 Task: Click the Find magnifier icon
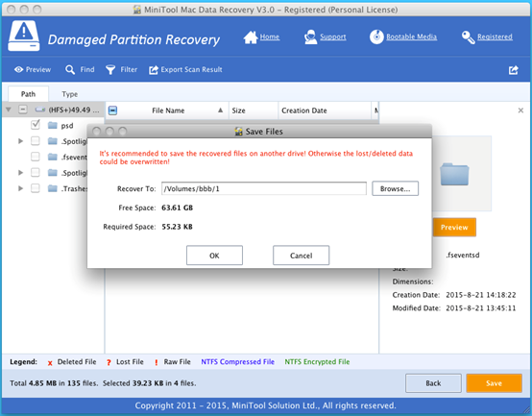tap(70, 70)
